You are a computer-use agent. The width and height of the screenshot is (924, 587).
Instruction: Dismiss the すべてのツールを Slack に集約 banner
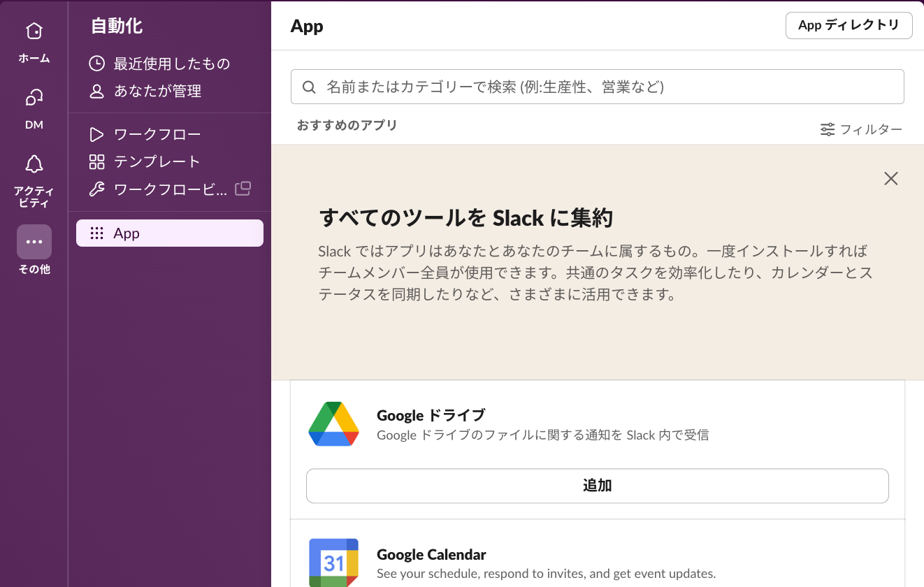890,178
